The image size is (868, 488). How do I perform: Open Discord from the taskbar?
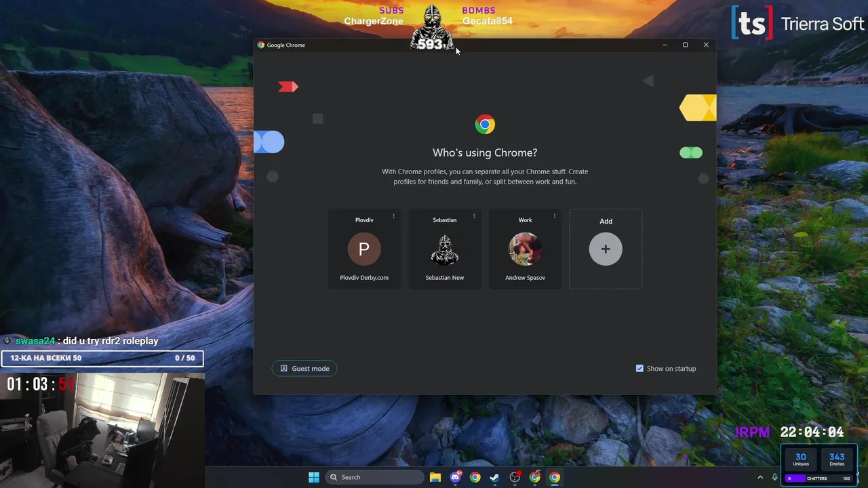point(456,477)
